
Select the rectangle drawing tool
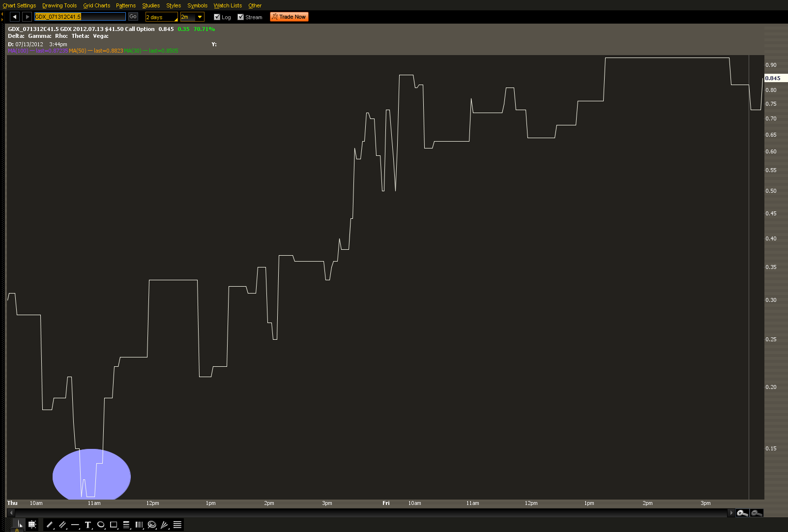pos(114,525)
